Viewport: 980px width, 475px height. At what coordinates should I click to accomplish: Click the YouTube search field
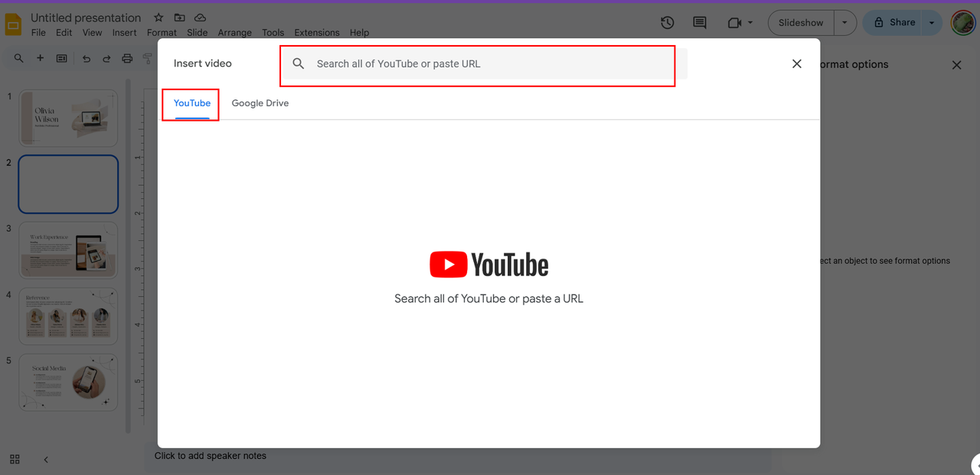tap(490, 64)
